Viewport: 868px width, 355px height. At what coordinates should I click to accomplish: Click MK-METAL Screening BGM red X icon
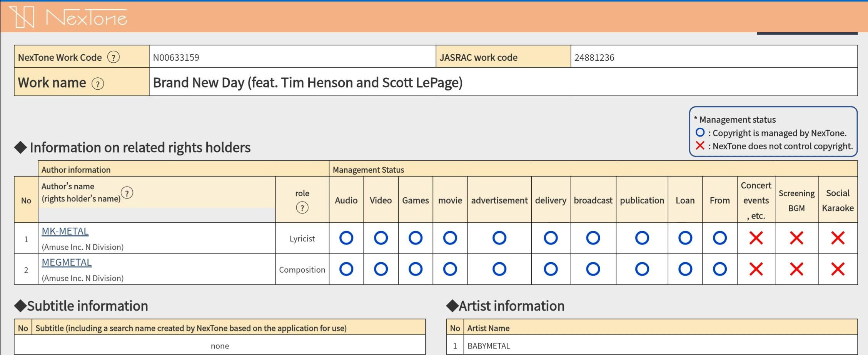pyautogui.click(x=796, y=238)
